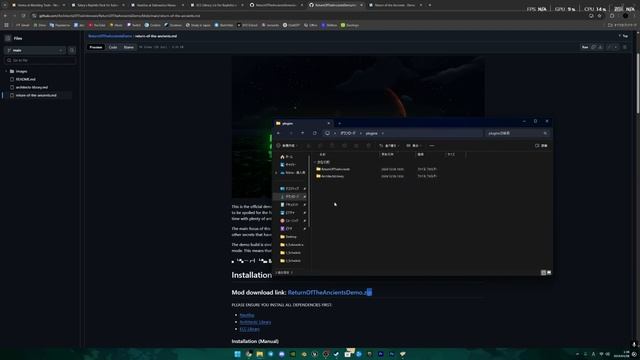The width and height of the screenshot is (640, 360).
Task: Open the ECC Library dependency link
Action: coord(249,329)
